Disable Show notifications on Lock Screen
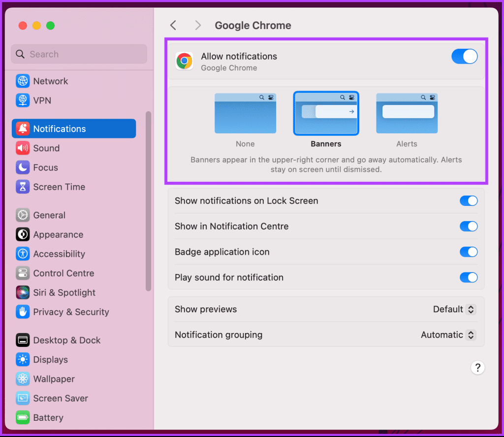 pyautogui.click(x=468, y=201)
